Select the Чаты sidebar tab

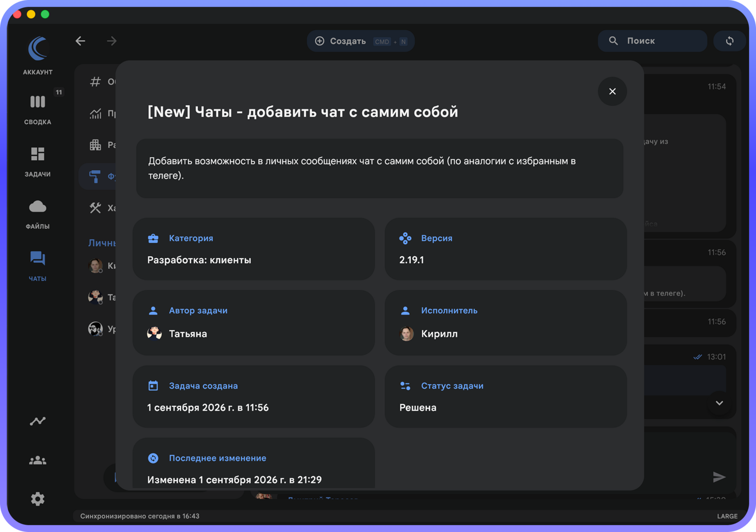[38, 266]
